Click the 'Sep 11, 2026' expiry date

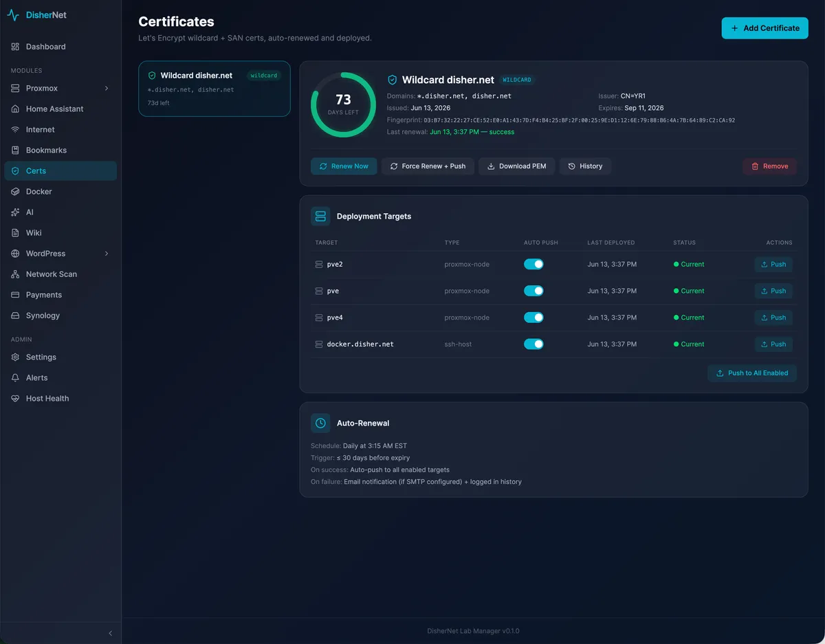tap(644, 108)
